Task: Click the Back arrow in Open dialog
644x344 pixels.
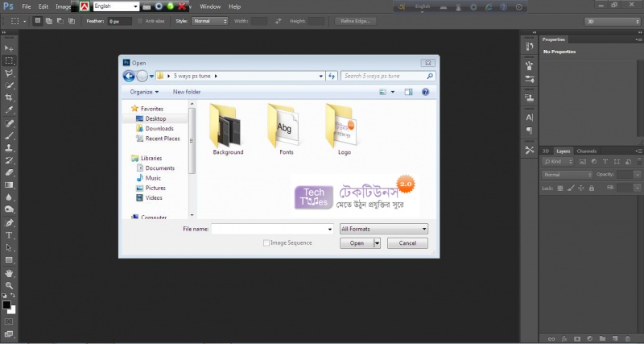Action: click(129, 76)
